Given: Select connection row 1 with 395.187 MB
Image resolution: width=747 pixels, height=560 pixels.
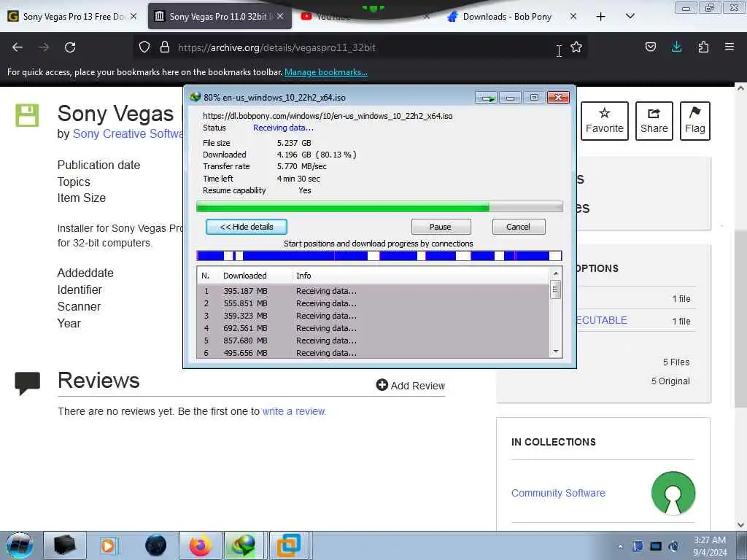Looking at the screenshot, I should (373, 291).
